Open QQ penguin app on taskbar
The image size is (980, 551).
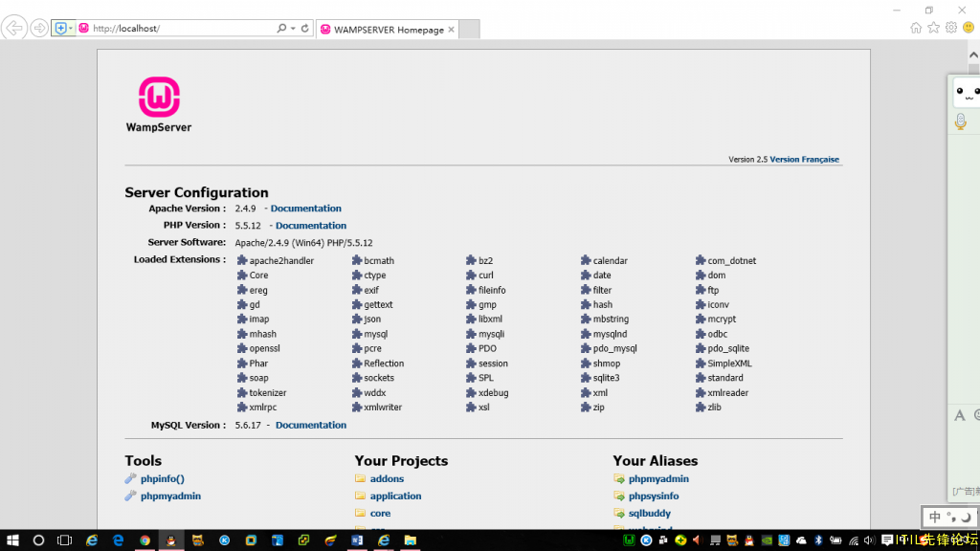click(x=171, y=540)
